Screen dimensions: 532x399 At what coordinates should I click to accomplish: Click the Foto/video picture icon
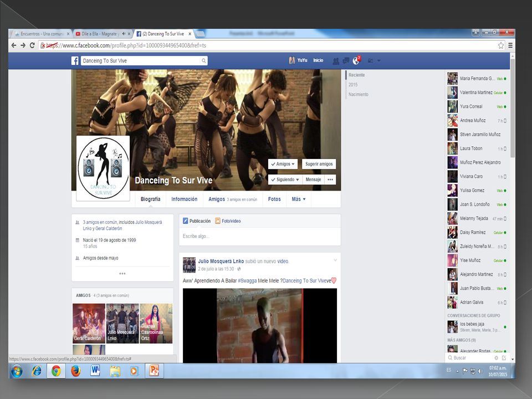(x=218, y=221)
